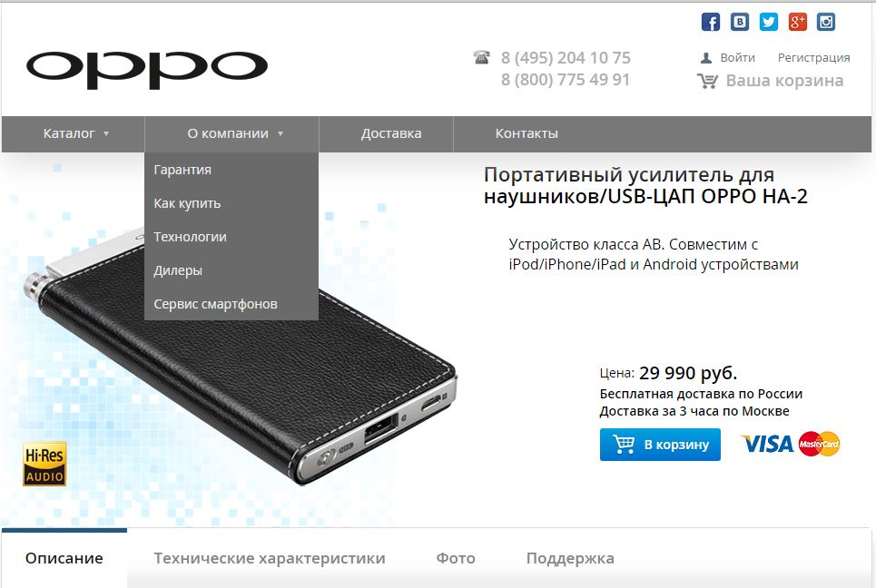
Task: Click the shopping cart icon near Ваша корзина
Action: coord(707,82)
